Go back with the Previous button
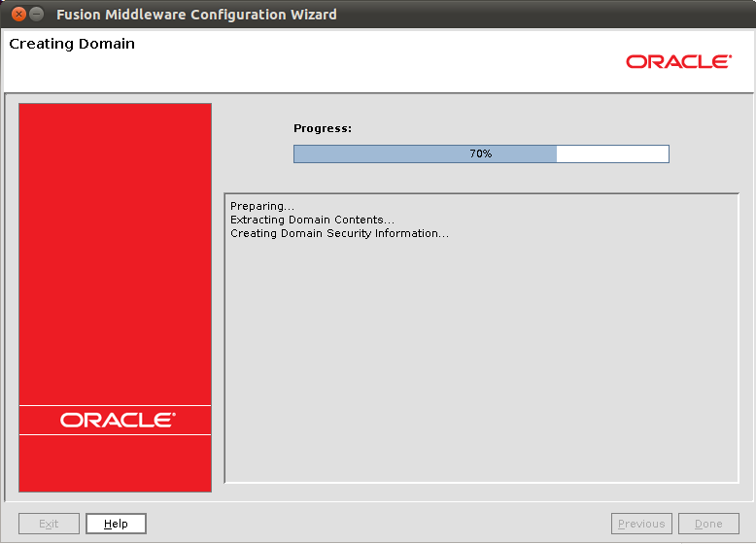This screenshot has width=756, height=544. click(641, 524)
